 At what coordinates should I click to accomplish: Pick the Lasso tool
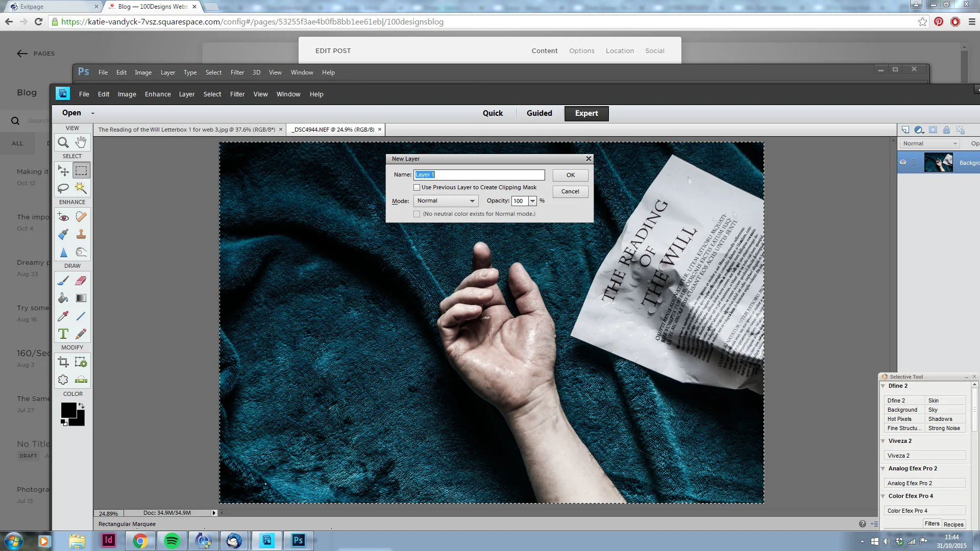(63, 188)
